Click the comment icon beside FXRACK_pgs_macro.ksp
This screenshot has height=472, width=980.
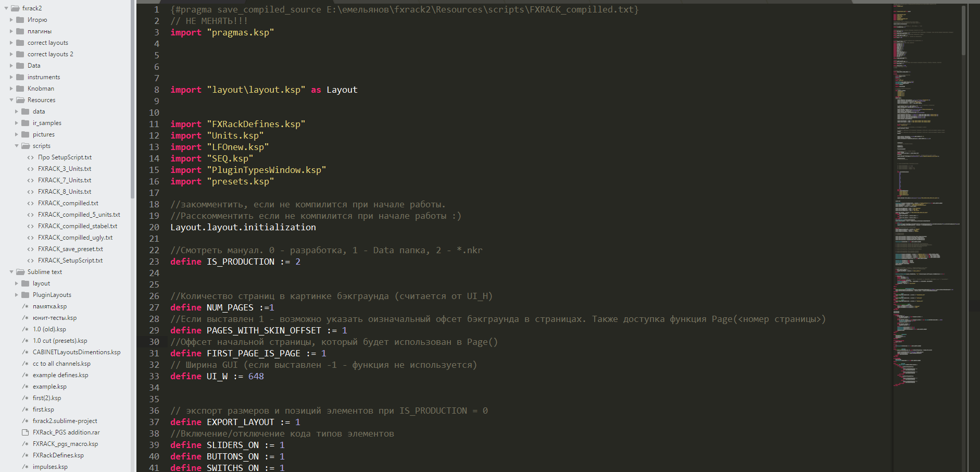[x=26, y=444]
